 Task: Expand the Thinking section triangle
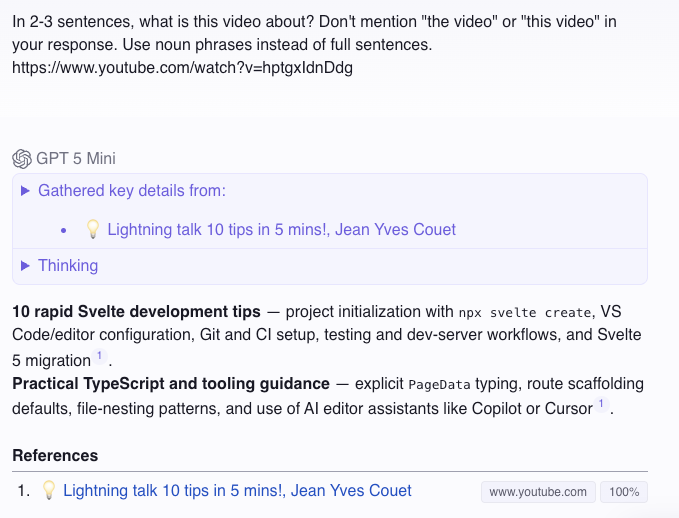(26, 265)
